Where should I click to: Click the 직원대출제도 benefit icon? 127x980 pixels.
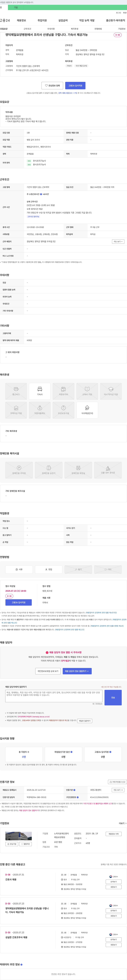point(40,410)
